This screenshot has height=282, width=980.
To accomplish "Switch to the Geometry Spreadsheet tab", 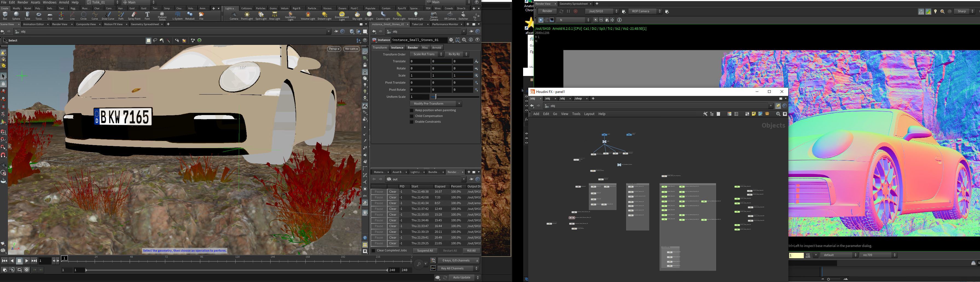I will pos(144,24).
